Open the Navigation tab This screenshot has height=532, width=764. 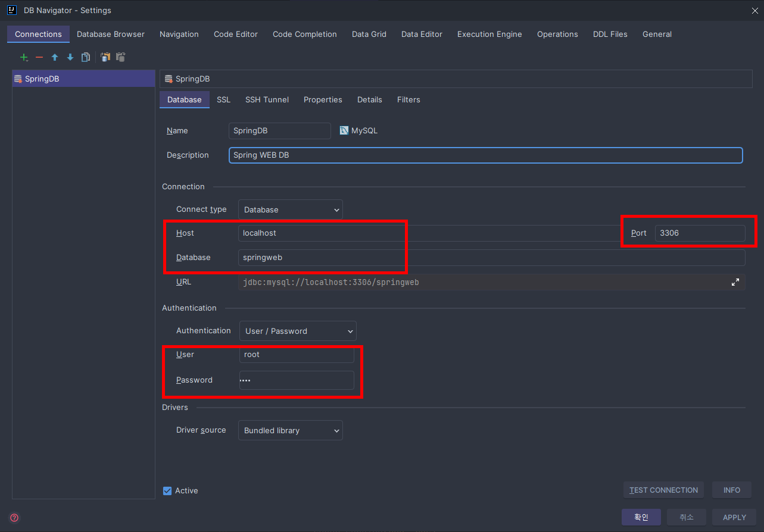click(179, 34)
